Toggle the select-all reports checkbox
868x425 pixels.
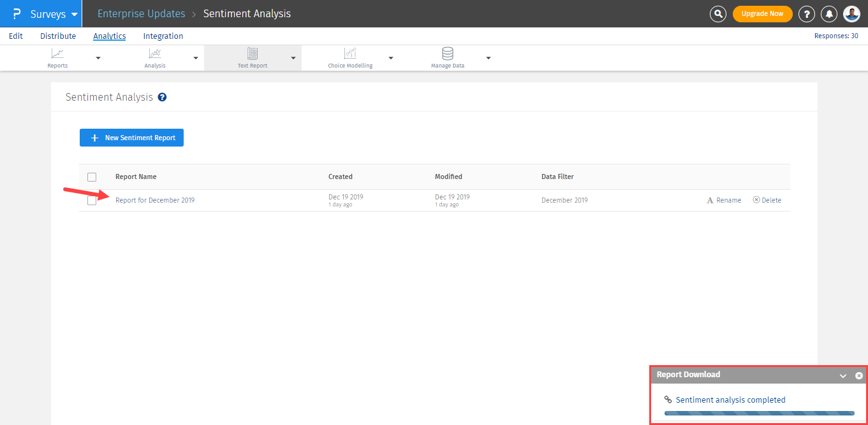click(x=92, y=177)
